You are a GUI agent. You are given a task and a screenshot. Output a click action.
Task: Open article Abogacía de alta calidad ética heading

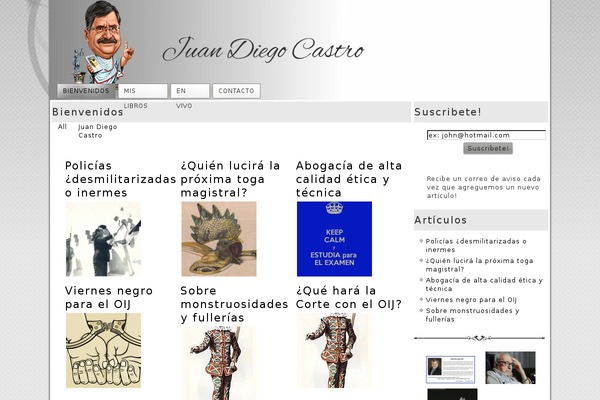coord(349,179)
